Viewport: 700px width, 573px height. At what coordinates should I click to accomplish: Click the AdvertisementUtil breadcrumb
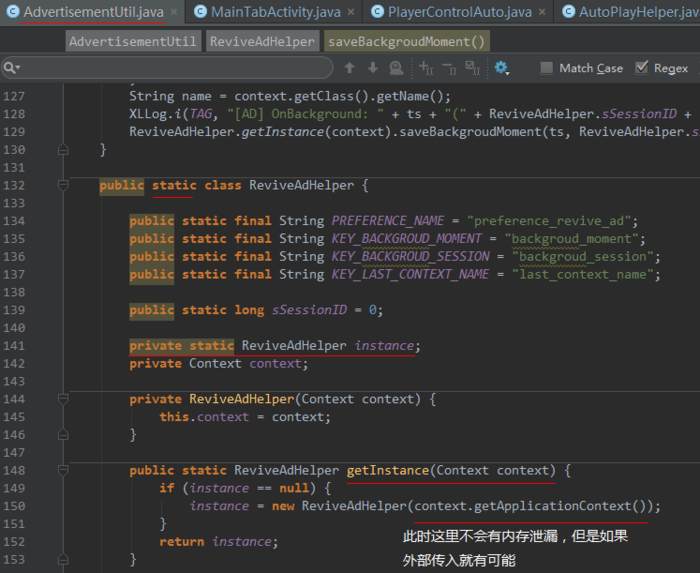click(133, 42)
